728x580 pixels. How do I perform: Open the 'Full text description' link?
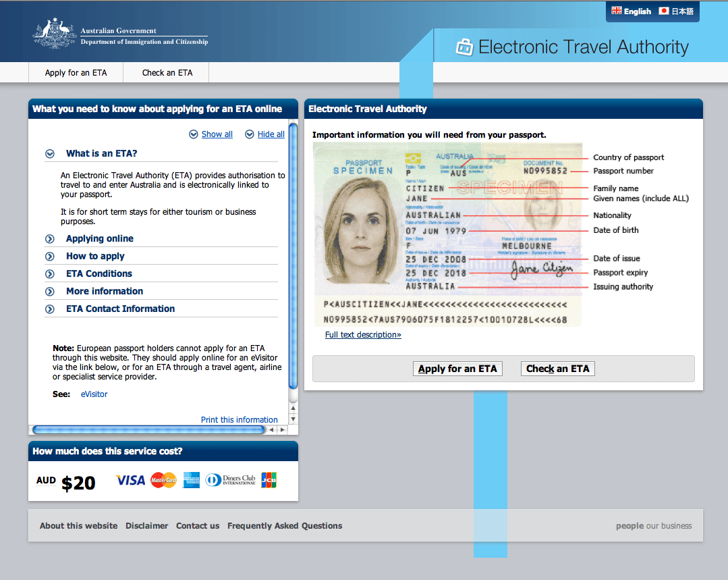point(363,335)
